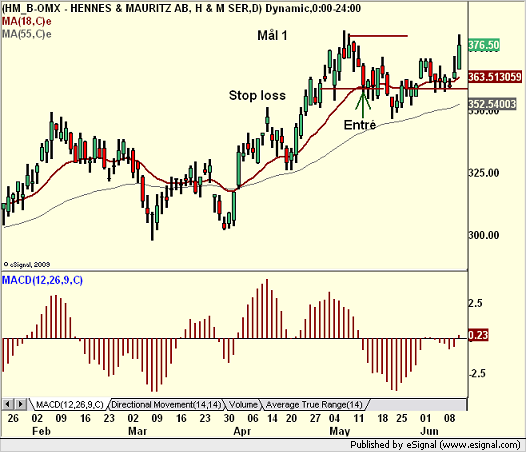
Task: Click the -2.5 MACD axis label
Action: (477, 373)
